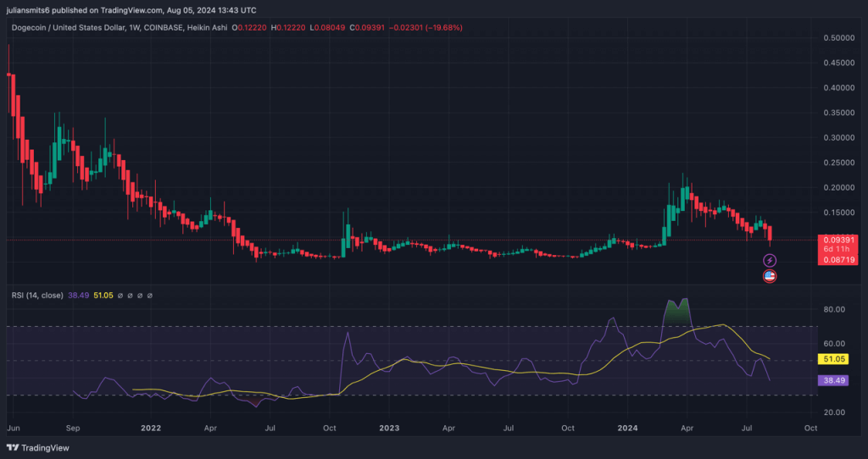Click the TradingView logo in the footer
Image resolution: width=868 pixels, height=459 pixels.
pyautogui.click(x=38, y=447)
